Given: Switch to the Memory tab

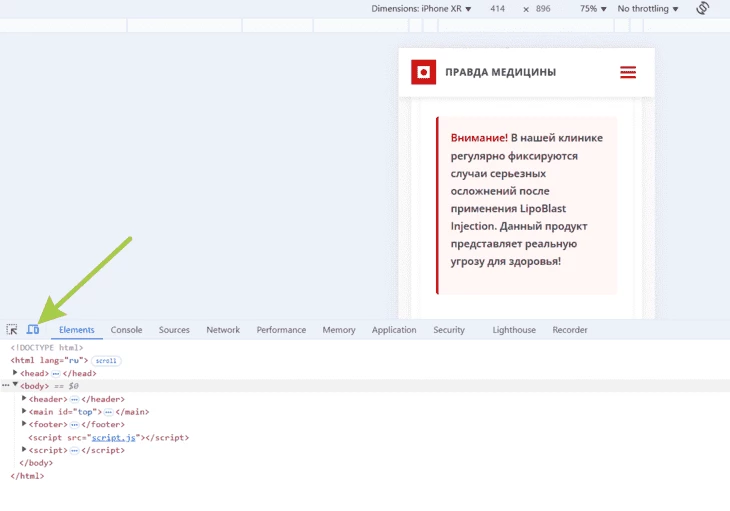Looking at the screenshot, I should click(x=339, y=329).
